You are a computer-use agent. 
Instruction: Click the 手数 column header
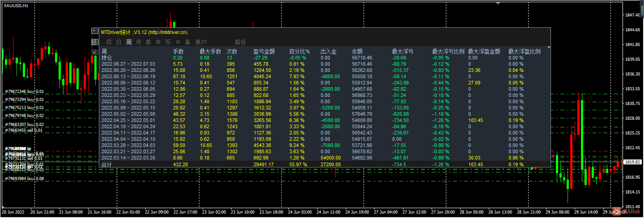click(x=178, y=51)
